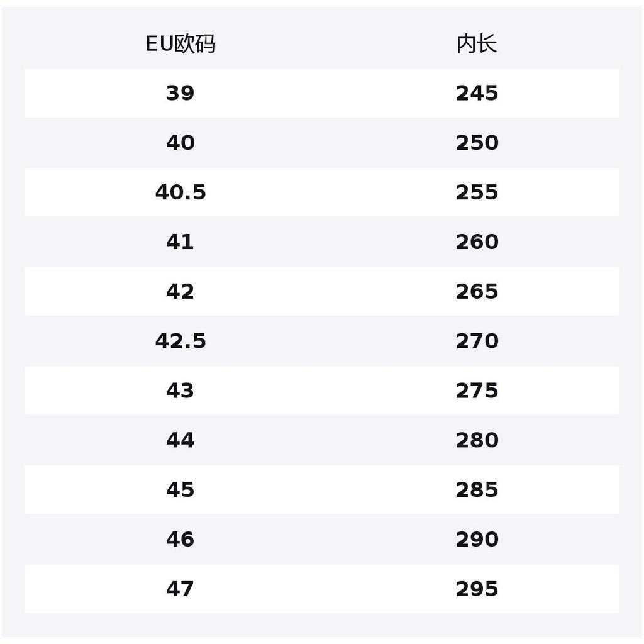Select EU size 40.5 cell
This screenshot has width=644, height=644.
[180, 192]
